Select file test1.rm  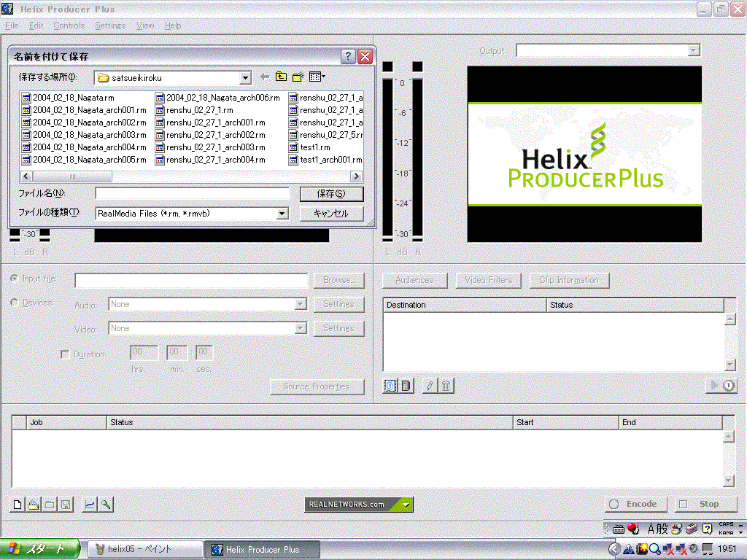[x=309, y=147]
